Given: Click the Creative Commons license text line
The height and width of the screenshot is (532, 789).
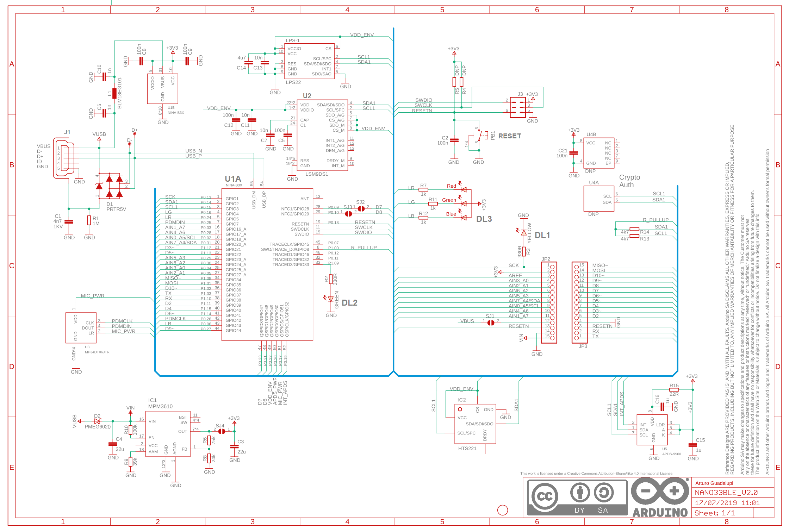Looking at the screenshot, I should [x=596, y=474].
